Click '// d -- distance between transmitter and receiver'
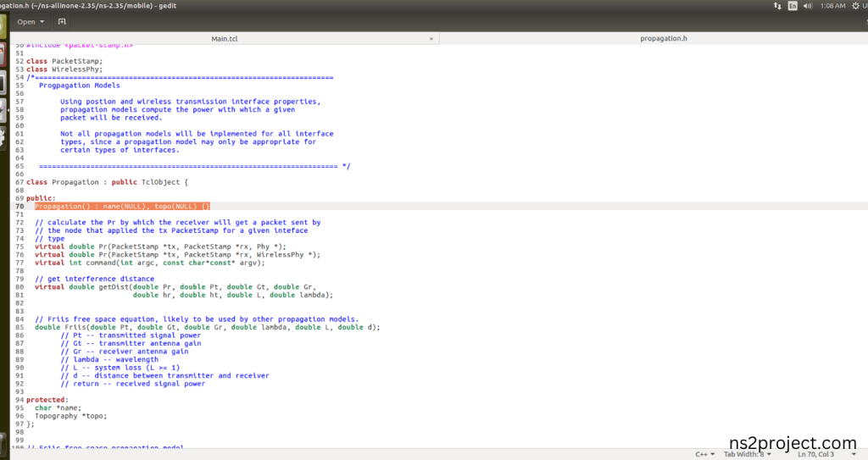 [x=165, y=375]
